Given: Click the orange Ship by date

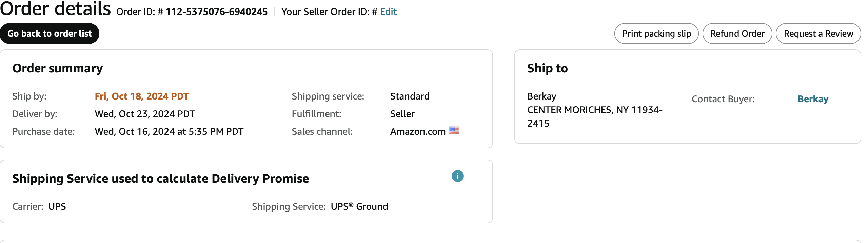Looking at the screenshot, I should click(x=142, y=96).
